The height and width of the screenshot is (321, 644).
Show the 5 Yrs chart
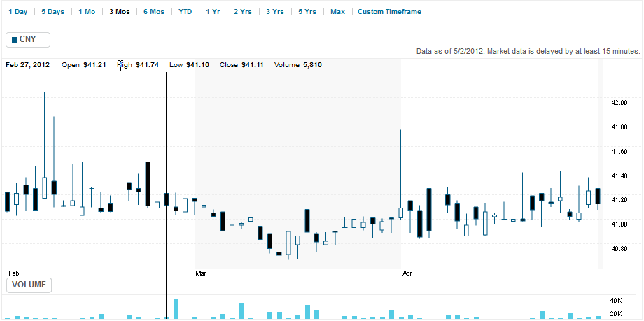click(x=307, y=12)
